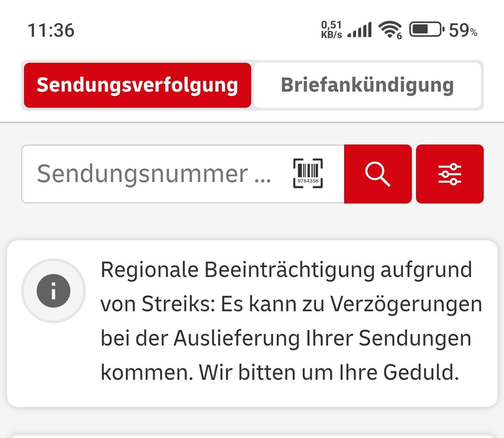
Task: Switch to the Briefankündigung tab
Action: tap(367, 85)
